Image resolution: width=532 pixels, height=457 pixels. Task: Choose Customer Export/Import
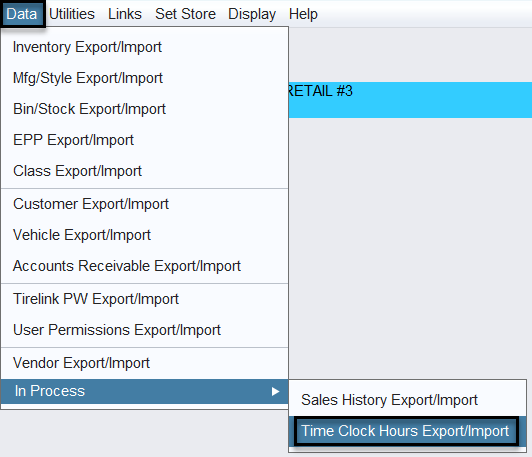click(145, 204)
